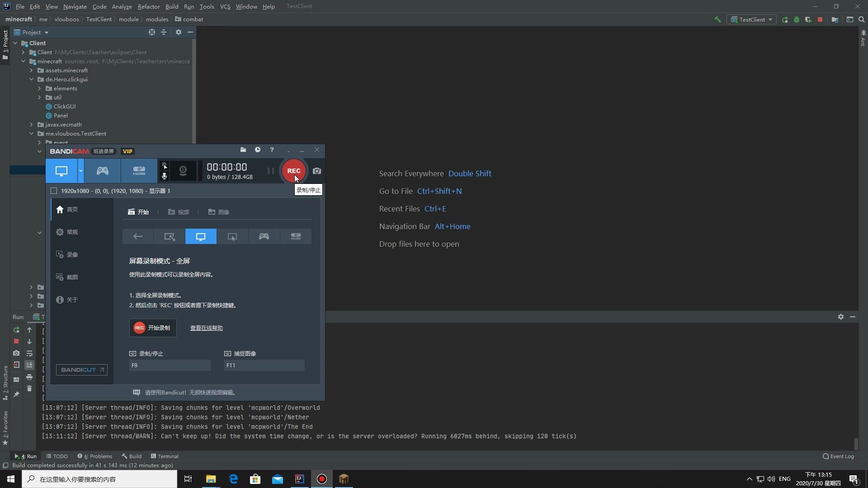Open the 查看在线帮助 online help link

(x=206, y=328)
